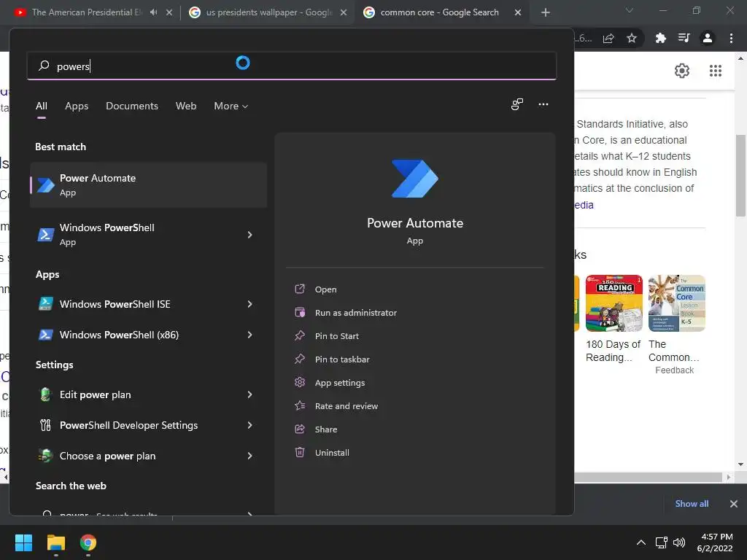
Task: Select the Web search filter tab
Action: coord(186,106)
